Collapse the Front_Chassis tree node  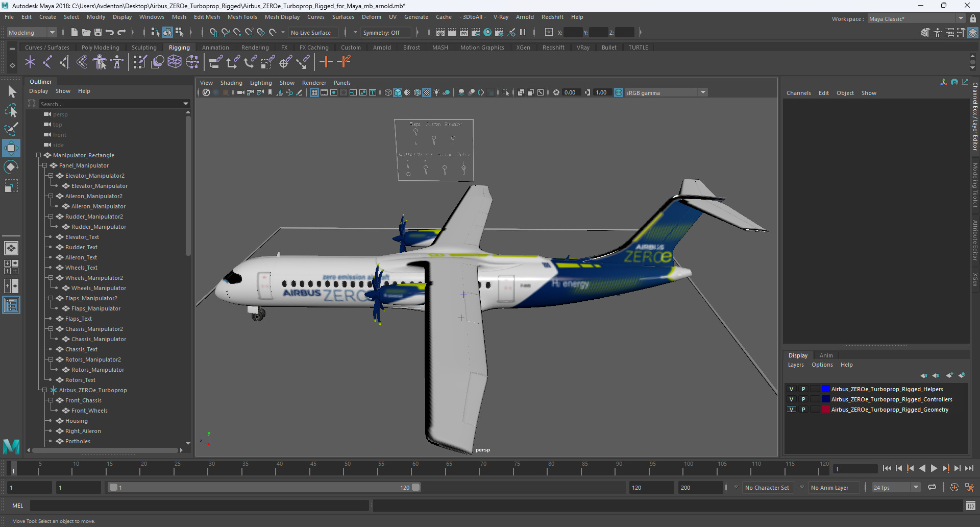(51, 400)
